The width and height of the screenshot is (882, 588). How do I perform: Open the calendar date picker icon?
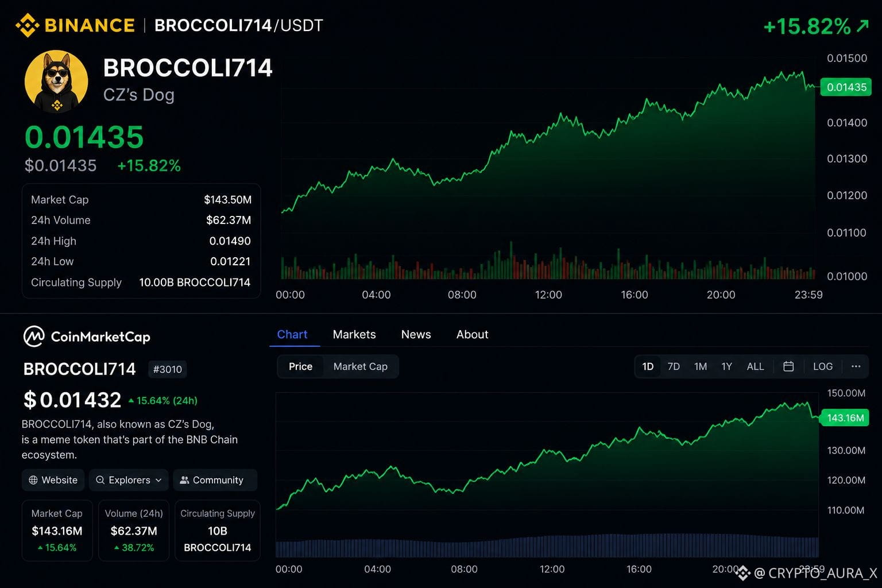788,366
